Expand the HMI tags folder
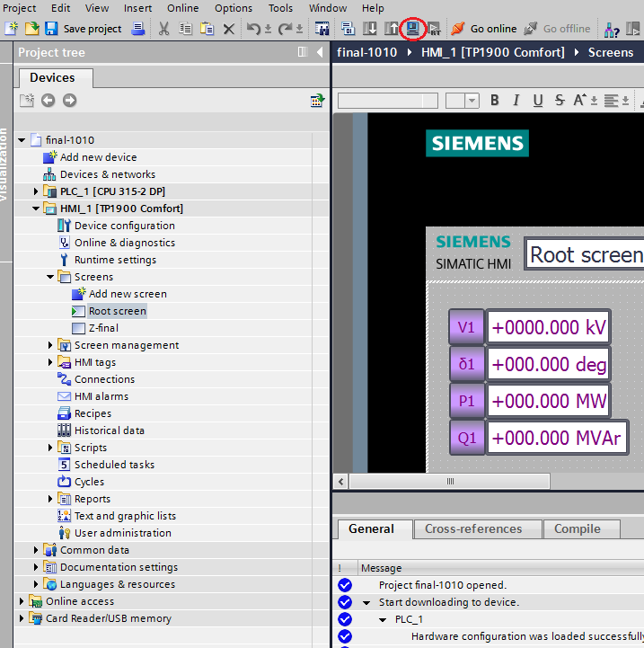The width and height of the screenshot is (644, 648). pyautogui.click(x=50, y=362)
